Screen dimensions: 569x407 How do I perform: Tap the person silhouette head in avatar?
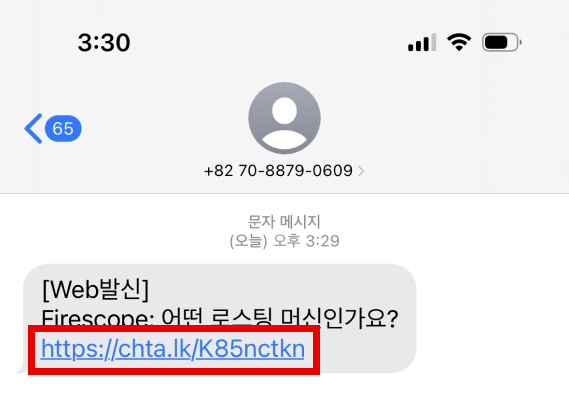pyautogui.click(x=284, y=111)
